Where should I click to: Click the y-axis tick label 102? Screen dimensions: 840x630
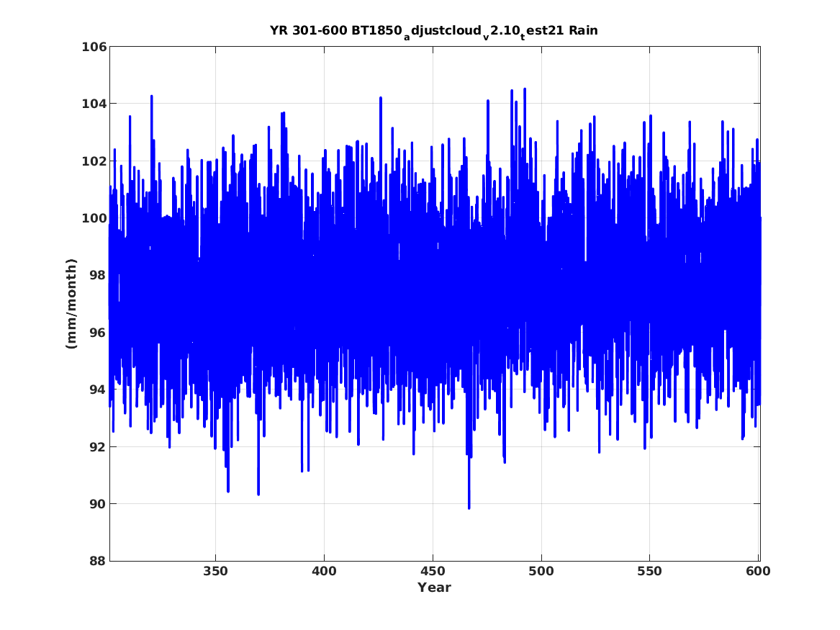(x=94, y=161)
